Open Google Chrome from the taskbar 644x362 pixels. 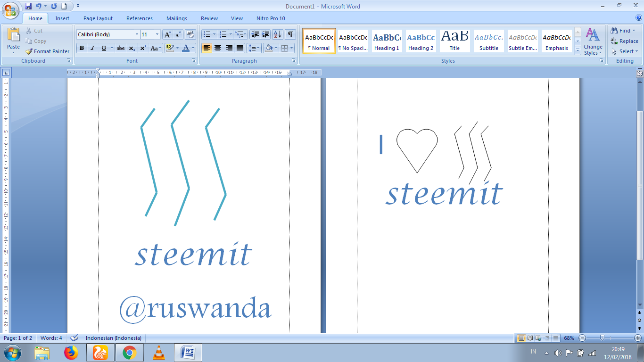coord(130,353)
